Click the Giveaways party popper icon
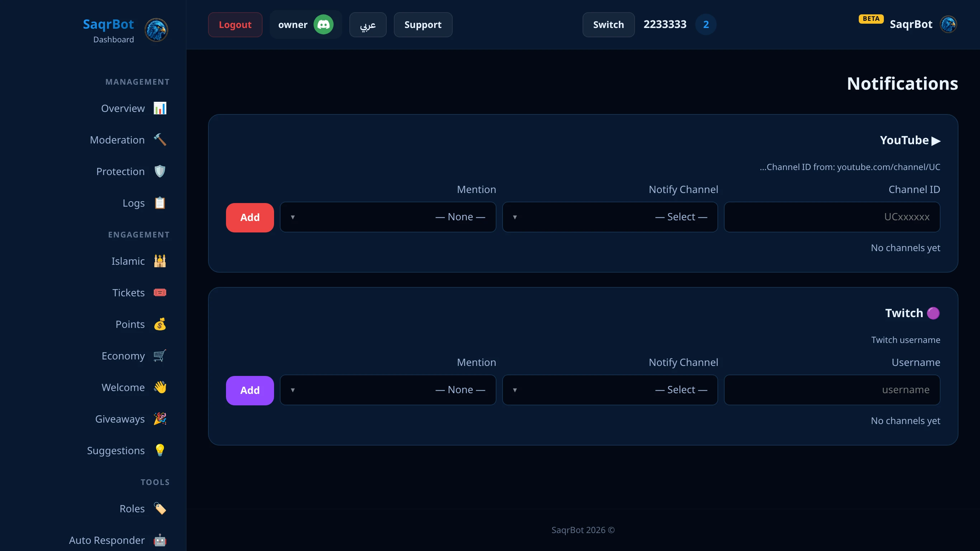The width and height of the screenshot is (980, 551). 160,419
